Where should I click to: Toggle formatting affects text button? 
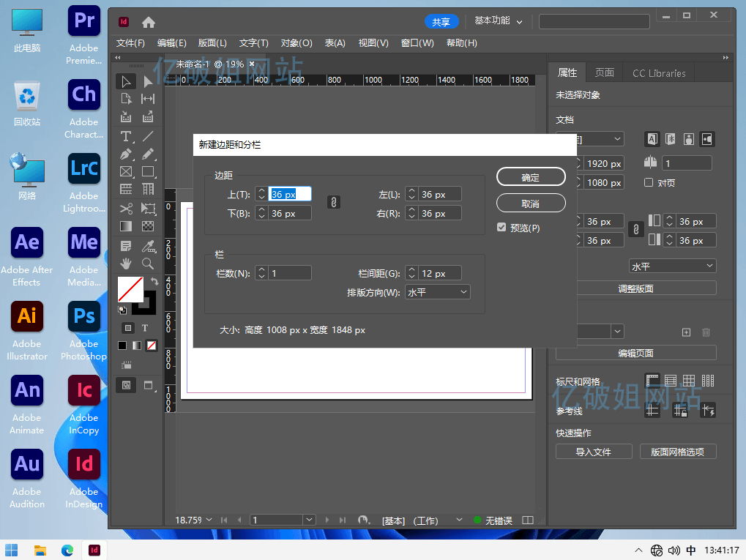(145, 328)
